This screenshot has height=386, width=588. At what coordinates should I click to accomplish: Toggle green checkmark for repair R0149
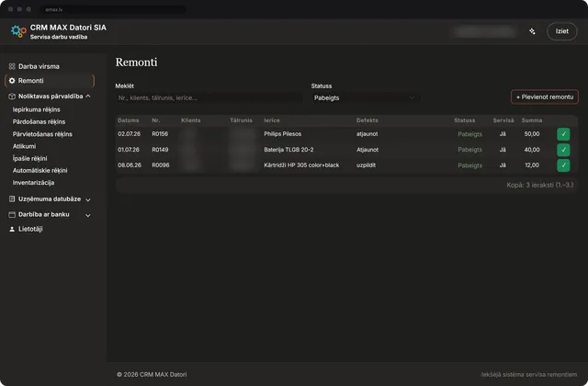(x=563, y=150)
